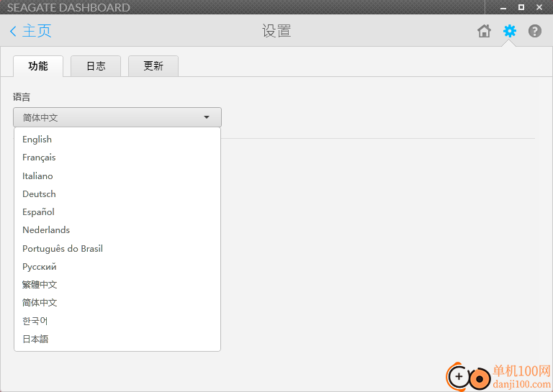
Task: Choose 繁體中文 from the list
Action: (117, 285)
